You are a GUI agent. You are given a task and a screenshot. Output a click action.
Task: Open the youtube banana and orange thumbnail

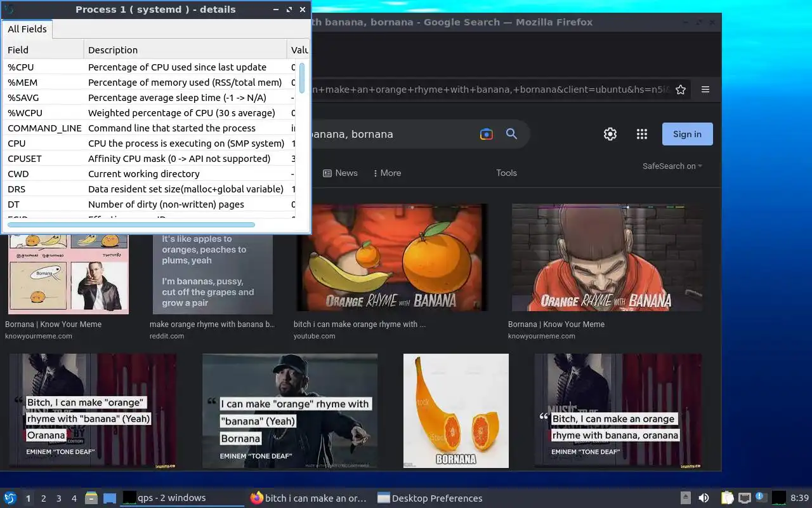393,257
